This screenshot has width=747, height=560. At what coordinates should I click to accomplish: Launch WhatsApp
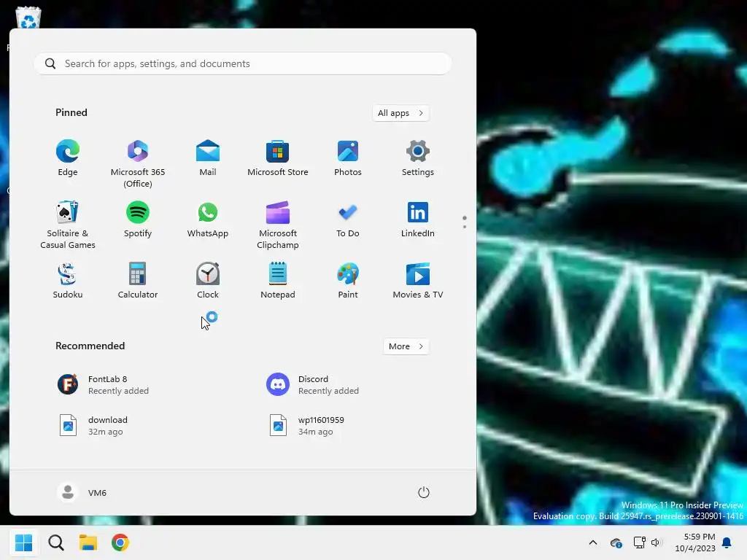(x=208, y=220)
